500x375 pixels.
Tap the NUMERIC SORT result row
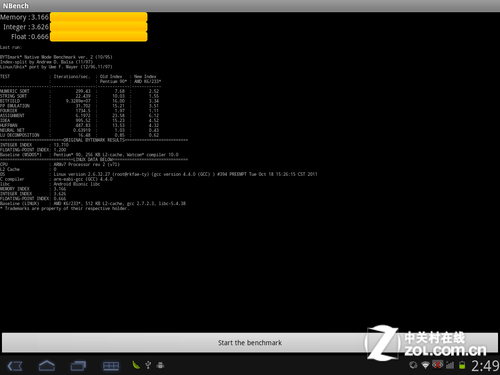(x=79, y=91)
